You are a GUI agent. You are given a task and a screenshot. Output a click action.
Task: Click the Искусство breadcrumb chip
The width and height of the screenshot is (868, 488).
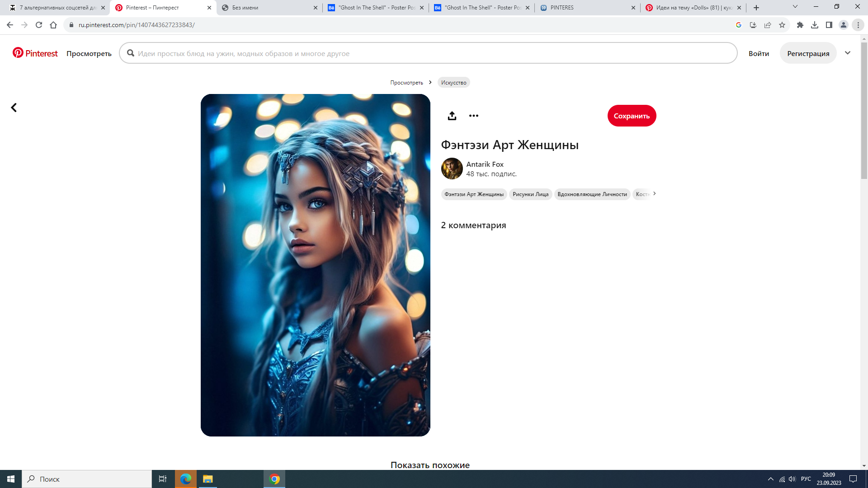point(453,82)
